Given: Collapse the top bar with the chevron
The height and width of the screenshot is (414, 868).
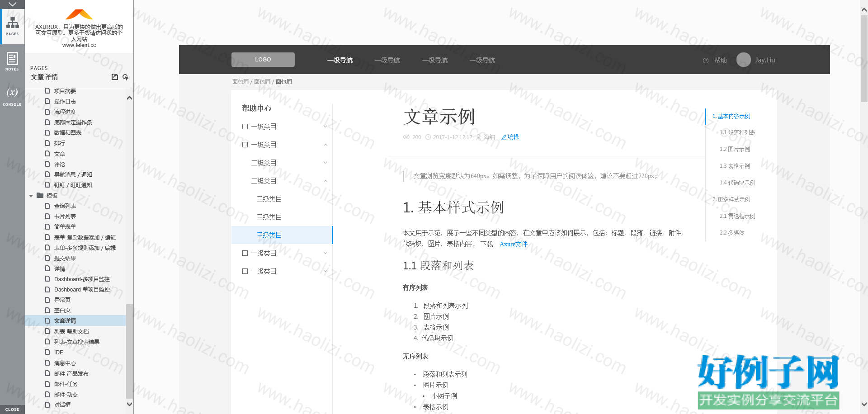Looking at the screenshot, I should tap(12, 4).
